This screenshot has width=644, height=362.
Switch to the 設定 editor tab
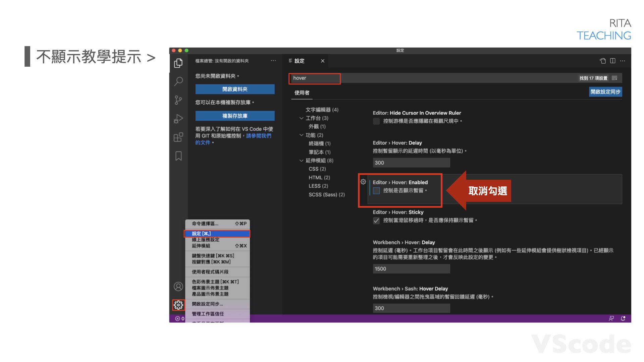[x=300, y=61]
